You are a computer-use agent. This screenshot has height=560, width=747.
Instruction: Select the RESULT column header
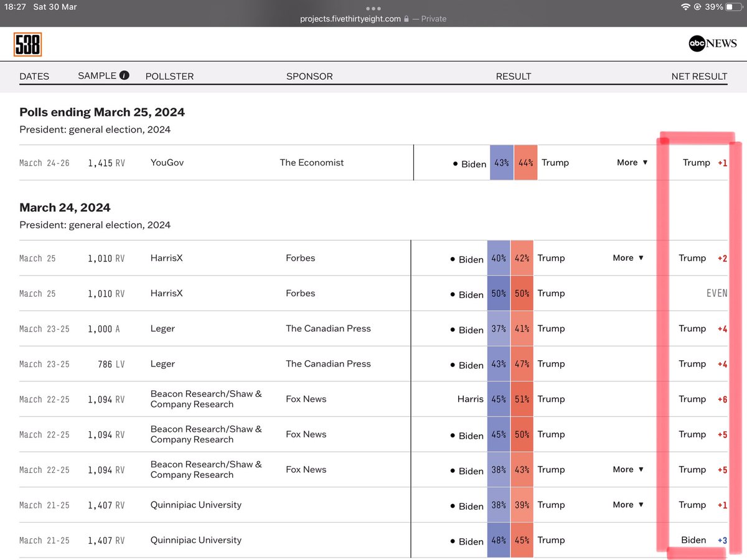(x=514, y=76)
